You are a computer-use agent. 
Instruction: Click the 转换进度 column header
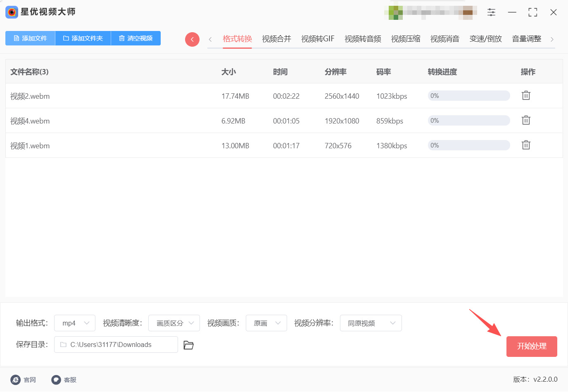(442, 72)
